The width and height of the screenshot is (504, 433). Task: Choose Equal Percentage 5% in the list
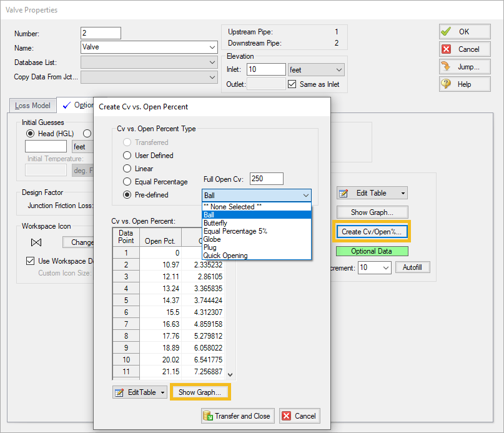257,231
